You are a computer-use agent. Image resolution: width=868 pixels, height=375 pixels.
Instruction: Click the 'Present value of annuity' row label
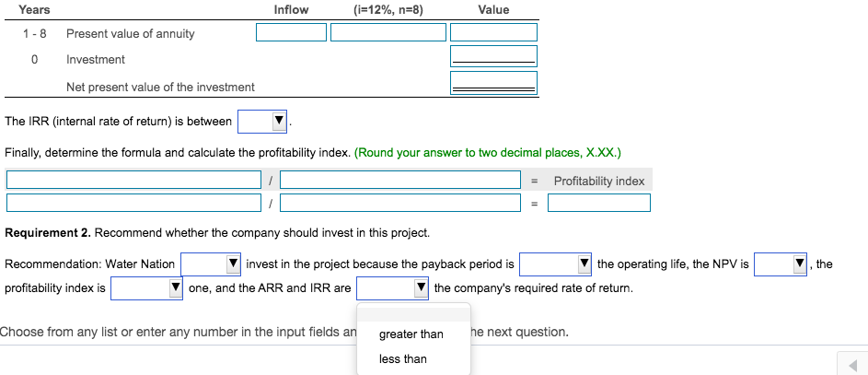pos(131,34)
